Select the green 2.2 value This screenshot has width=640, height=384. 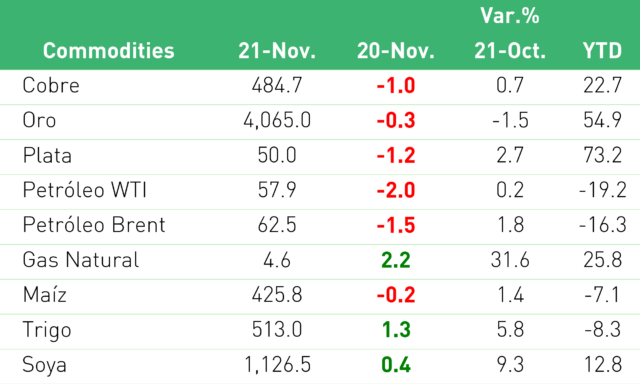tap(396, 260)
